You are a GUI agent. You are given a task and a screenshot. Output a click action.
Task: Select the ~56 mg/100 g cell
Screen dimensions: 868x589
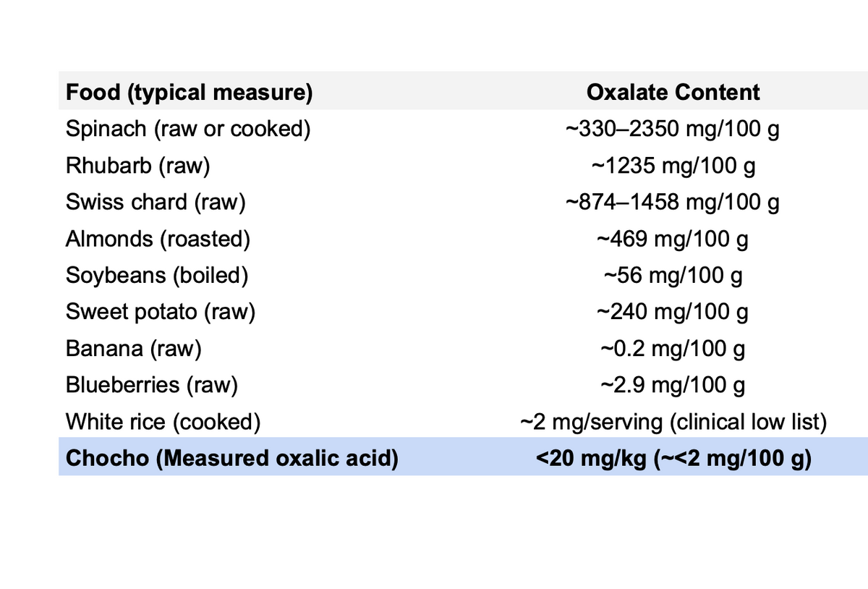click(673, 275)
